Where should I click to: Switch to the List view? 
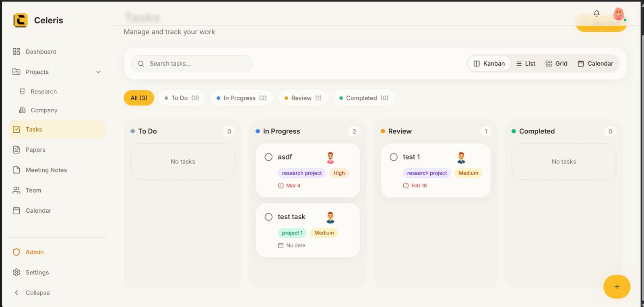pyautogui.click(x=525, y=64)
